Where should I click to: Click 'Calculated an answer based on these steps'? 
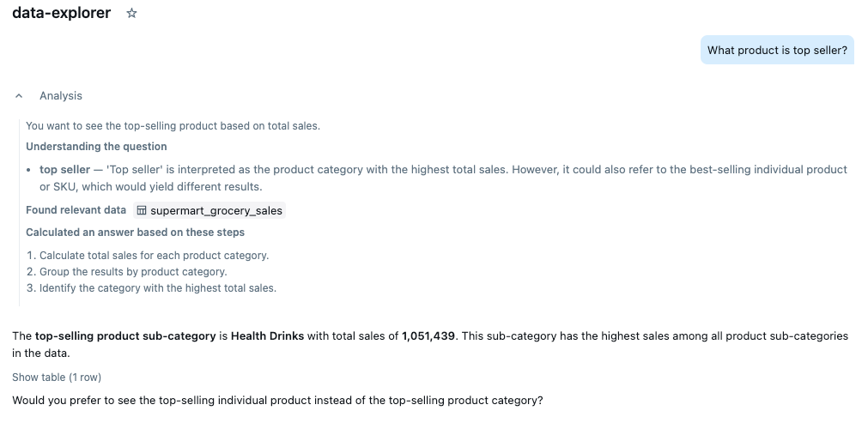pyautogui.click(x=135, y=233)
